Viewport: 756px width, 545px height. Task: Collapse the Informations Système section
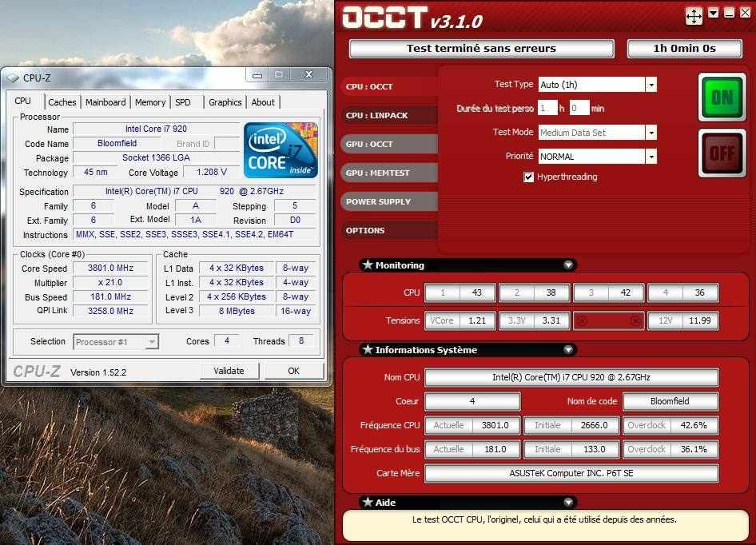click(x=568, y=350)
